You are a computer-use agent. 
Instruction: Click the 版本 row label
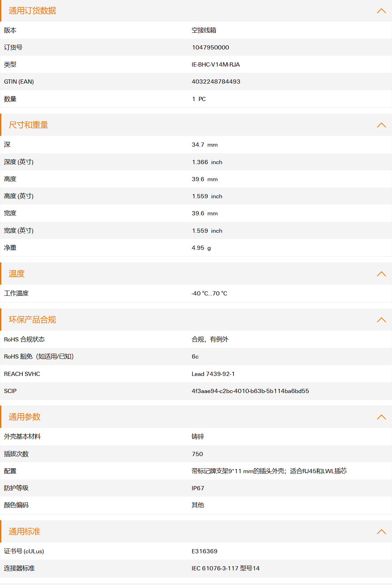pos(10,30)
